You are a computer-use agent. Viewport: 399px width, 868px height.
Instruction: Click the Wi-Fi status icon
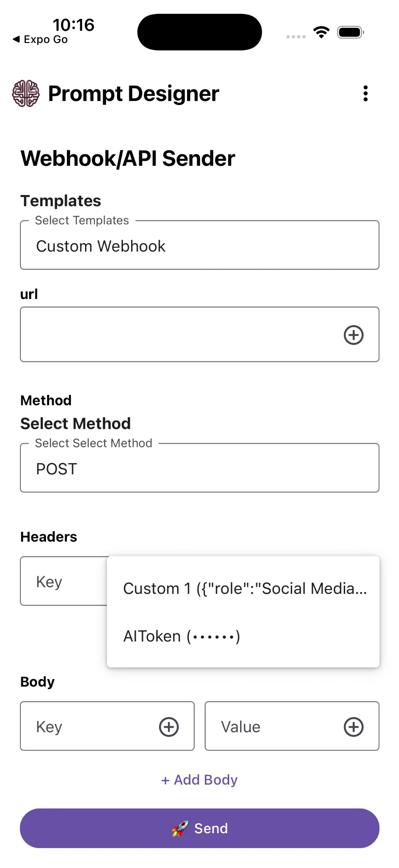[x=321, y=33]
